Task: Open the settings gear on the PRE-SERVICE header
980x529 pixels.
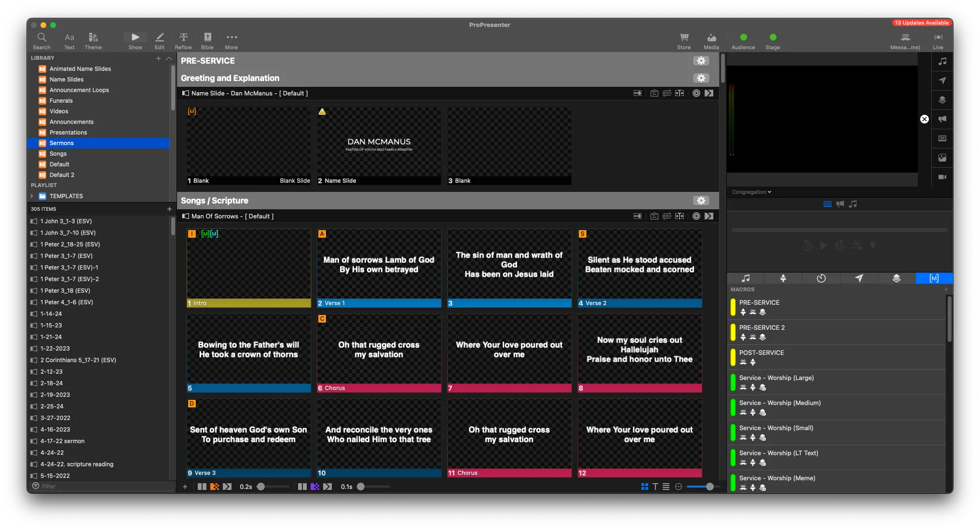Action: 701,60
